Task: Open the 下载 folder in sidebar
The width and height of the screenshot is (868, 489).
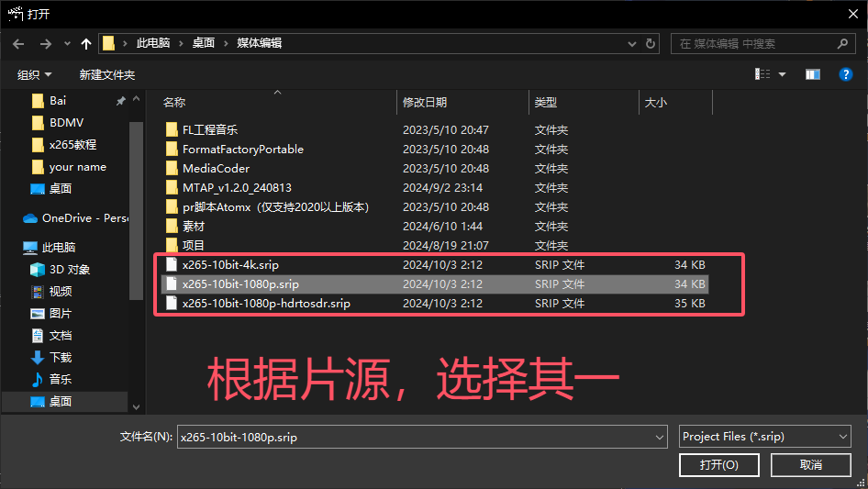Action: [x=61, y=357]
